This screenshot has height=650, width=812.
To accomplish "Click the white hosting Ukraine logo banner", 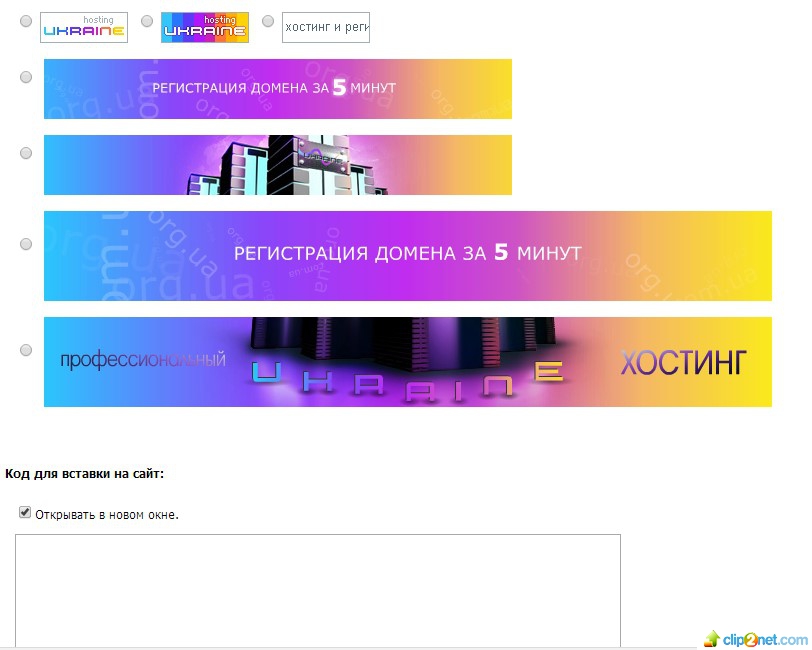I will [x=84, y=28].
